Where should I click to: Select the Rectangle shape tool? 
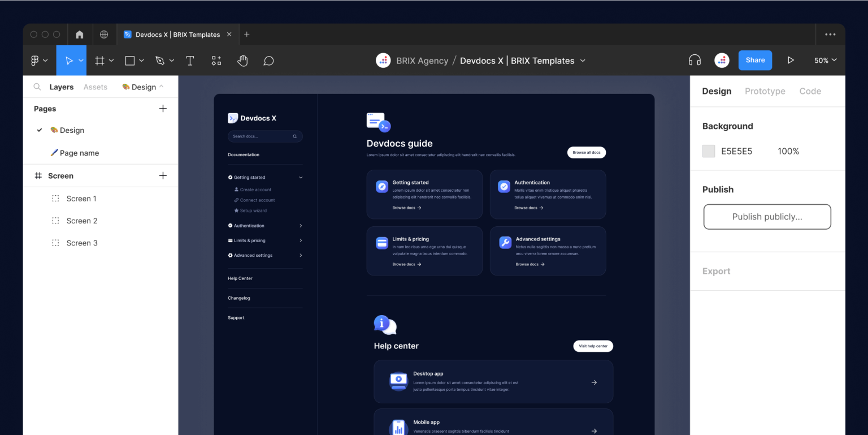tap(129, 60)
